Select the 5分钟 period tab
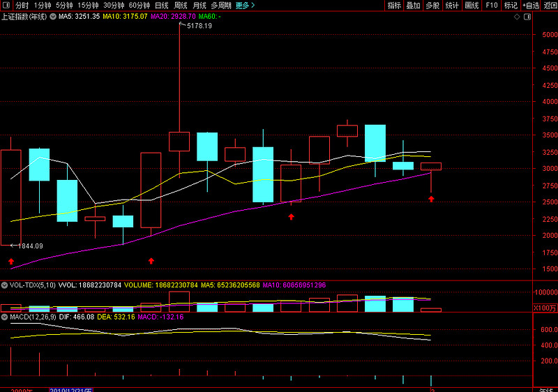 click(x=64, y=6)
